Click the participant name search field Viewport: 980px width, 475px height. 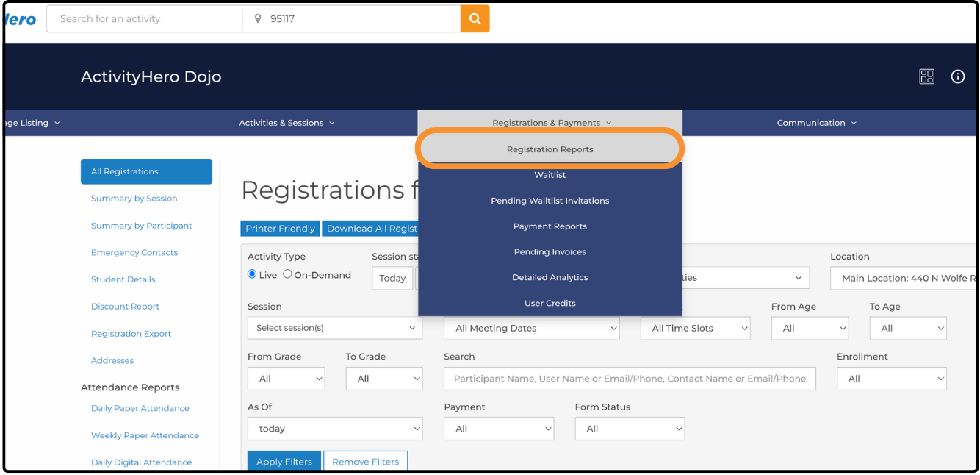[x=630, y=379]
